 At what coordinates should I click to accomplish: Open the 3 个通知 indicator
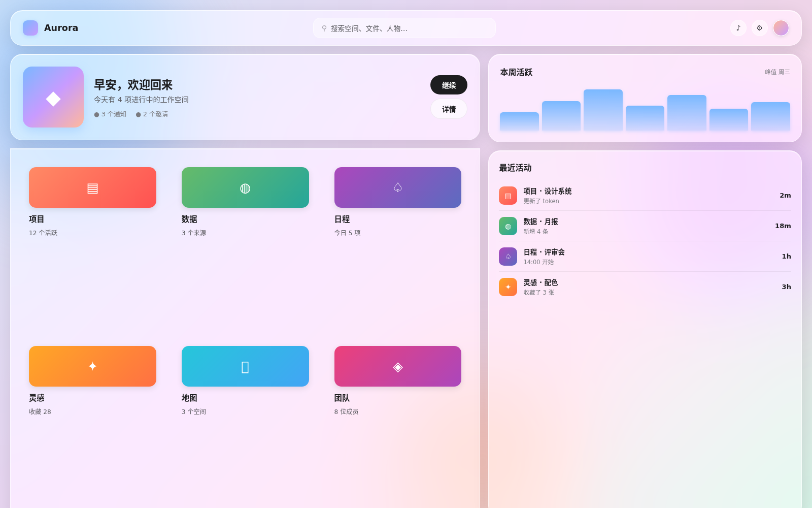(110, 114)
